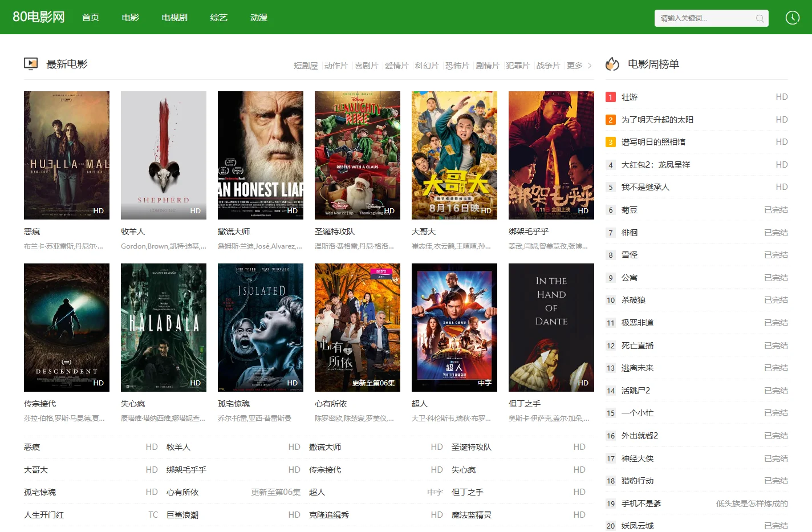Screen dimensions: 812x532
Task: Open the 失心疯 Halabala poster
Action: point(164,327)
